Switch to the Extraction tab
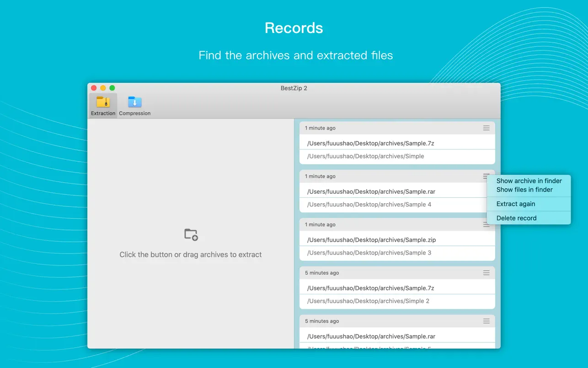This screenshot has width=588, height=368. click(x=103, y=106)
